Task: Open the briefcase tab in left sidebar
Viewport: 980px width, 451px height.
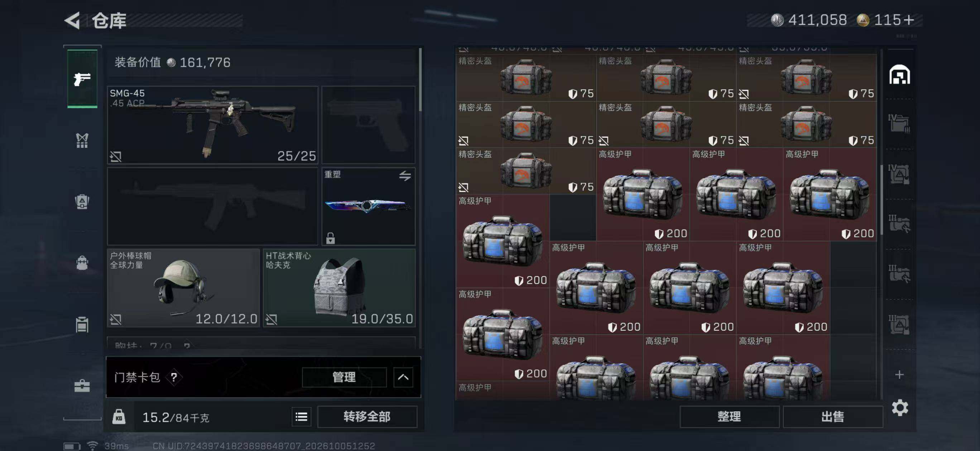Action: click(82, 385)
